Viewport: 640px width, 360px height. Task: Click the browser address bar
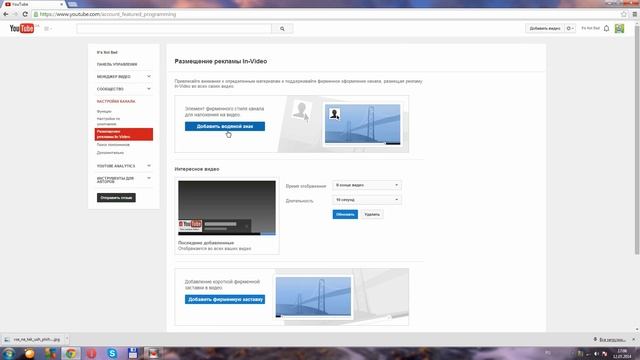point(327,14)
